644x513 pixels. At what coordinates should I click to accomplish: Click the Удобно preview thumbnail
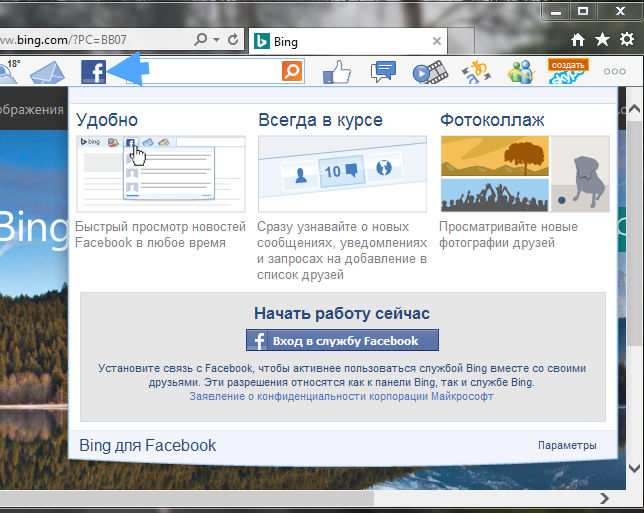(161, 174)
